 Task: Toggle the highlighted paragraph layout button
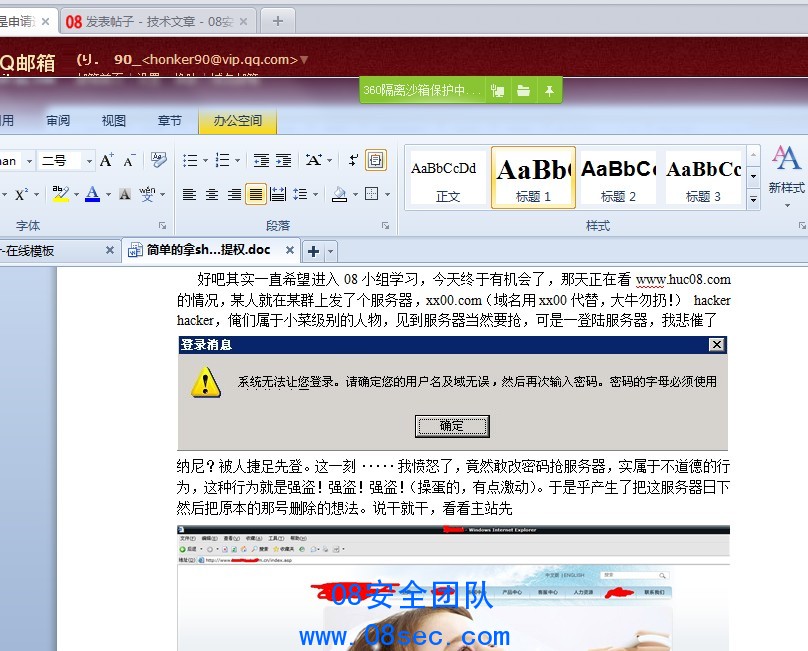[375, 160]
